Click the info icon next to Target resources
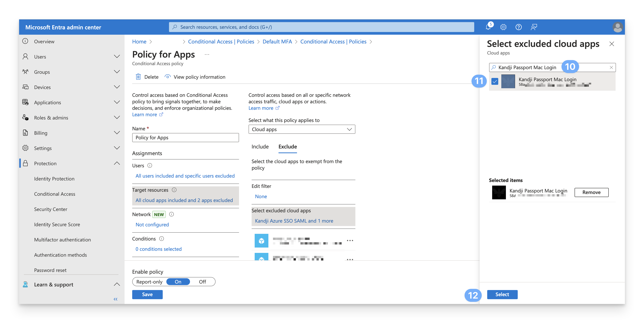Image resolution: width=644 pixels, height=323 pixels. (x=174, y=190)
